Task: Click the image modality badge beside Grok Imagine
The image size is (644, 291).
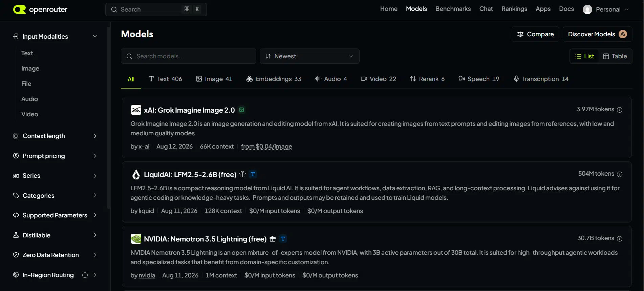Action: [x=242, y=110]
